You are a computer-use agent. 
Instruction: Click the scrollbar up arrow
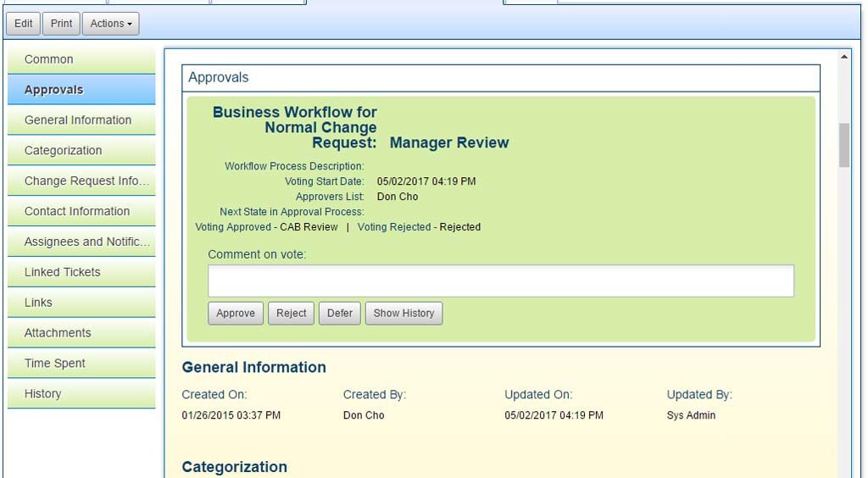843,57
